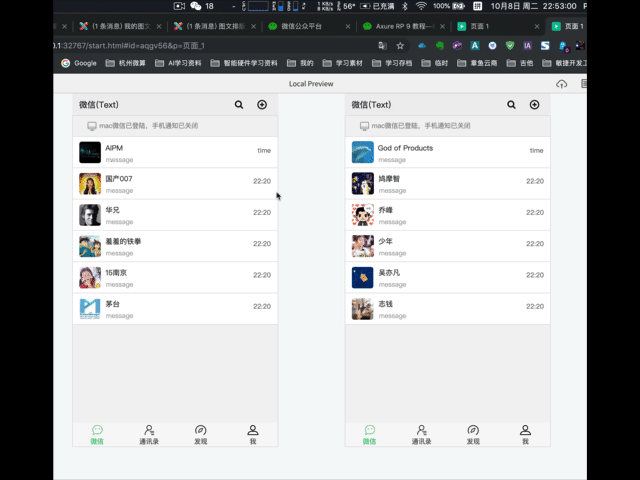640x480 pixels.
Task: Select 微信 tab in right panel bottom bar
Action: (x=370, y=435)
